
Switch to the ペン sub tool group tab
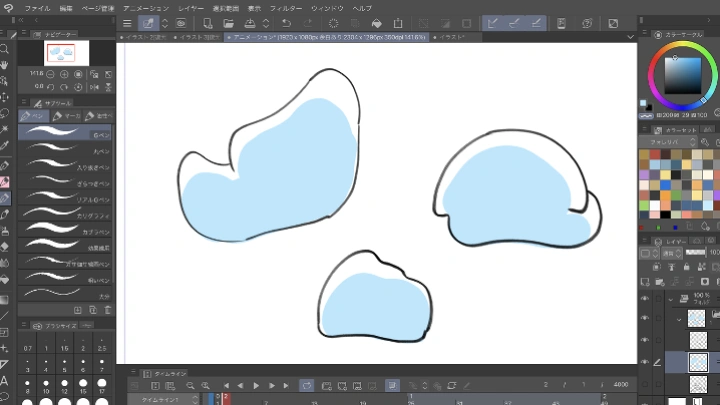coord(34,116)
